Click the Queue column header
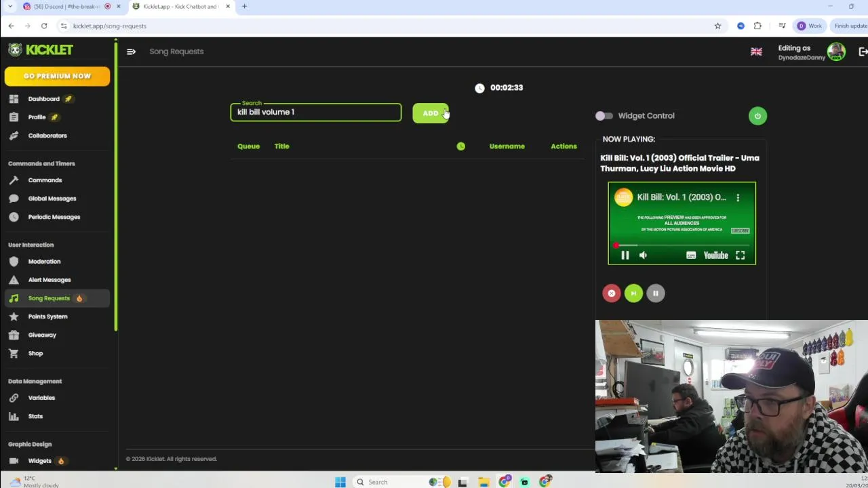The width and height of the screenshot is (868, 488). click(248, 146)
